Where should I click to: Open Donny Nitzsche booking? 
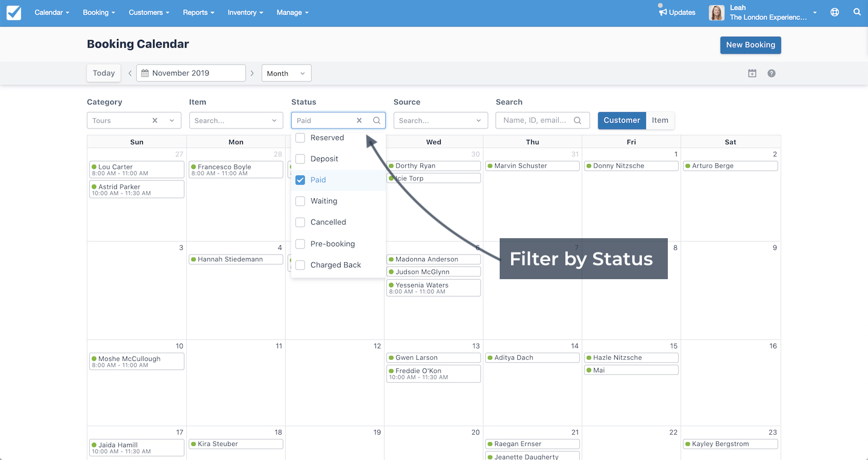tap(631, 166)
